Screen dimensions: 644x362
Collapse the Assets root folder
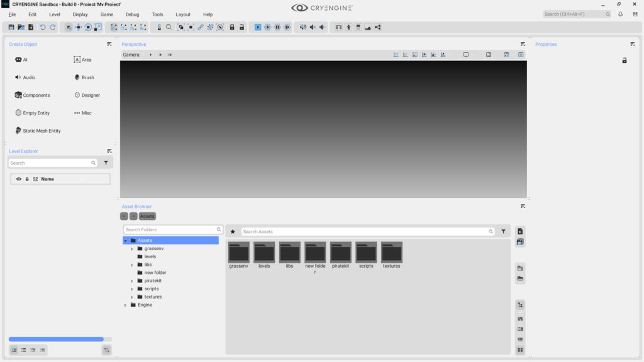(x=126, y=241)
